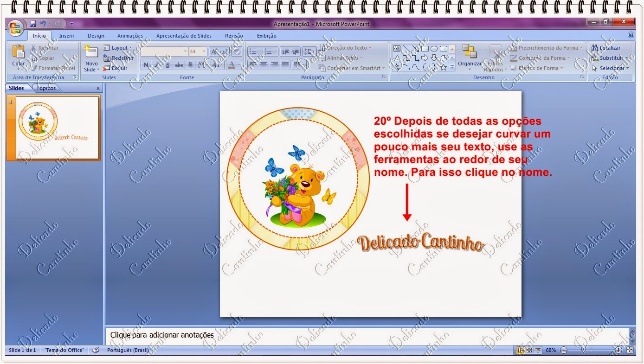644x364 pixels.
Task: Close the slides pane with x
Action: (98, 88)
